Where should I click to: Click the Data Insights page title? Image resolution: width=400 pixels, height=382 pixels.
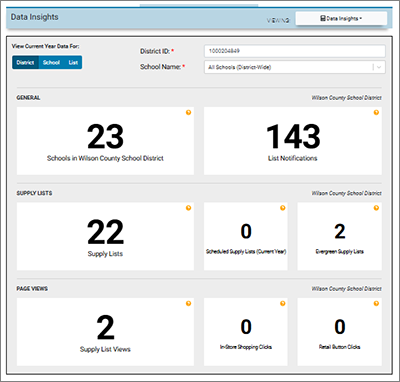coord(34,17)
